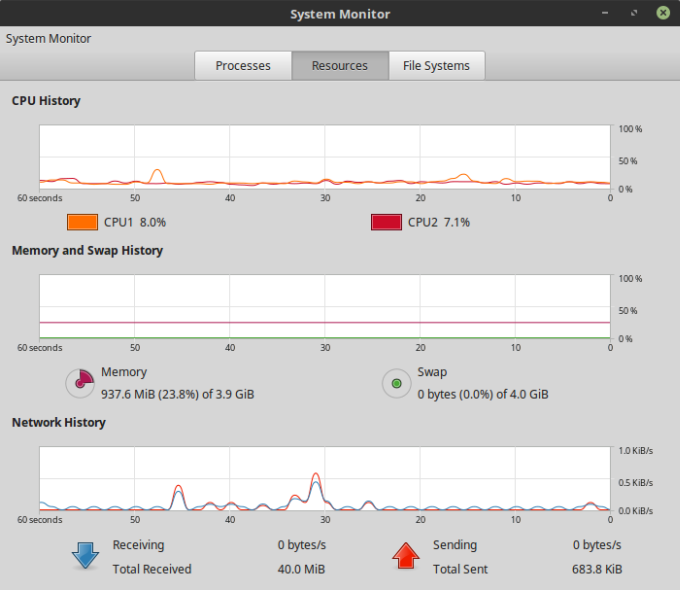Click the Memory pie chart icon
Screen dimensions: 680x590
click(79, 383)
